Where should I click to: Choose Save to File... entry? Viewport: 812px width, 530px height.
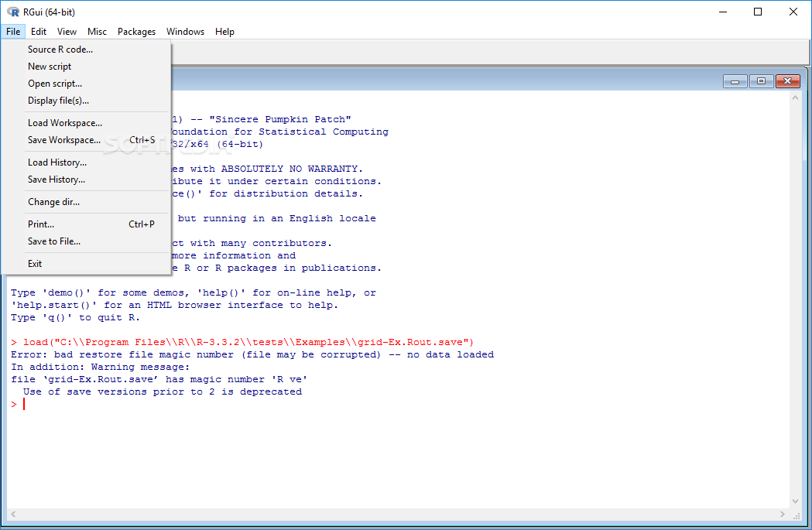point(86,241)
